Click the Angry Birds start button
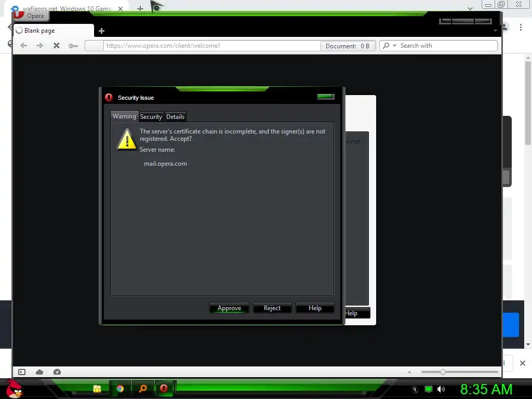532x399 pixels. [x=14, y=389]
